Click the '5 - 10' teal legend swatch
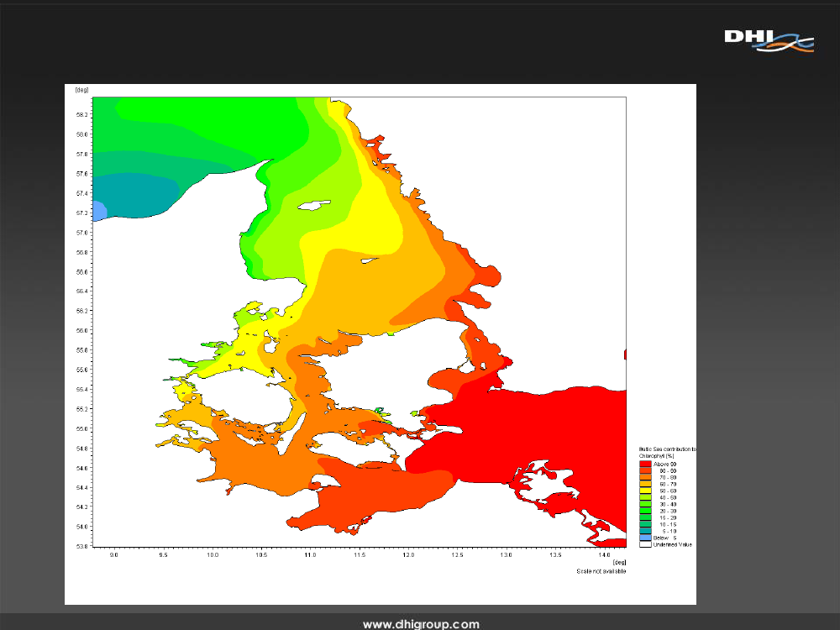Viewport: 840px width, 630px height. tap(645, 531)
